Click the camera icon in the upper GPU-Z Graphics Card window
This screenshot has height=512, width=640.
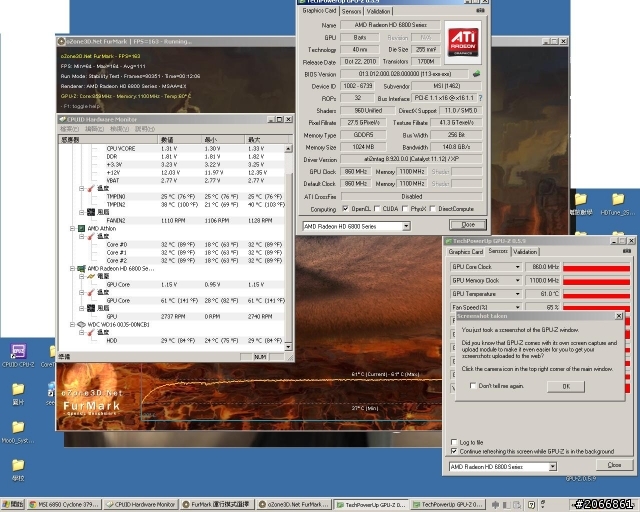480,11
